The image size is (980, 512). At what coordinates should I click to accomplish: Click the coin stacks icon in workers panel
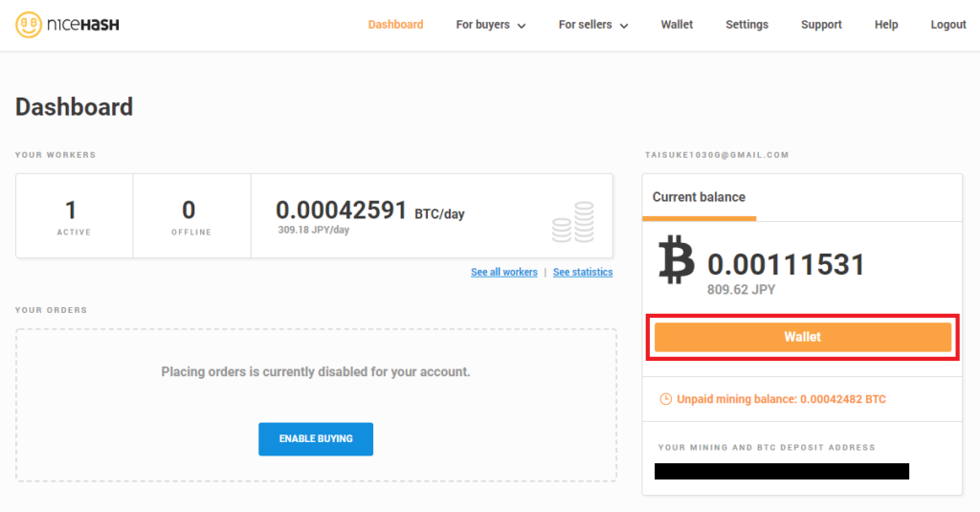tap(573, 222)
